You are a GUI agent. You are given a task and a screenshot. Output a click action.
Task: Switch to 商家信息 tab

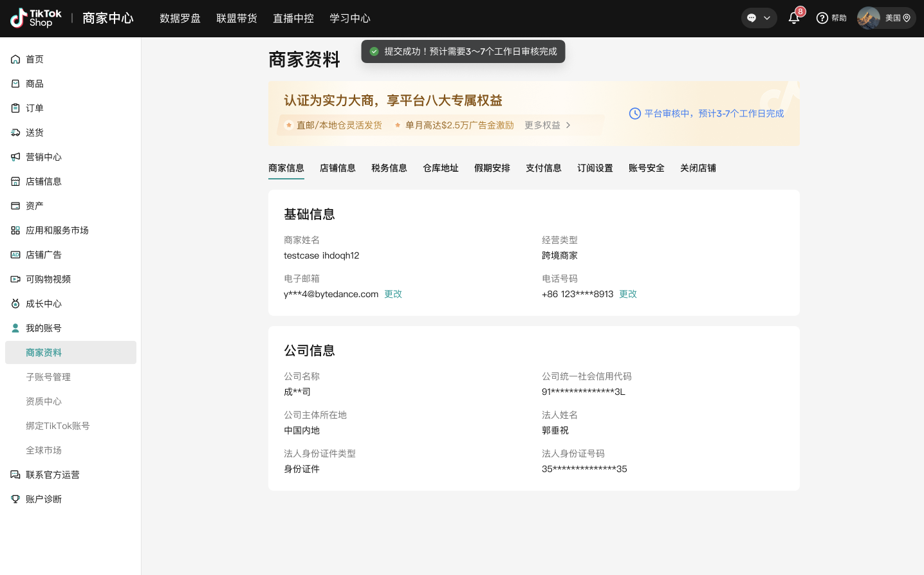pyautogui.click(x=286, y=168)
